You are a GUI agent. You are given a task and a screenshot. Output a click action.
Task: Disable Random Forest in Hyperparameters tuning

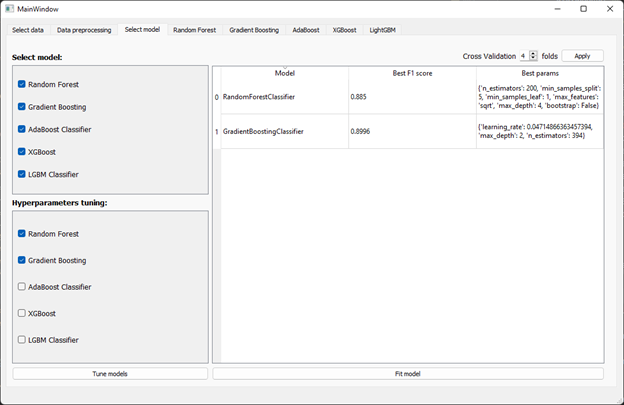point(22,234)
